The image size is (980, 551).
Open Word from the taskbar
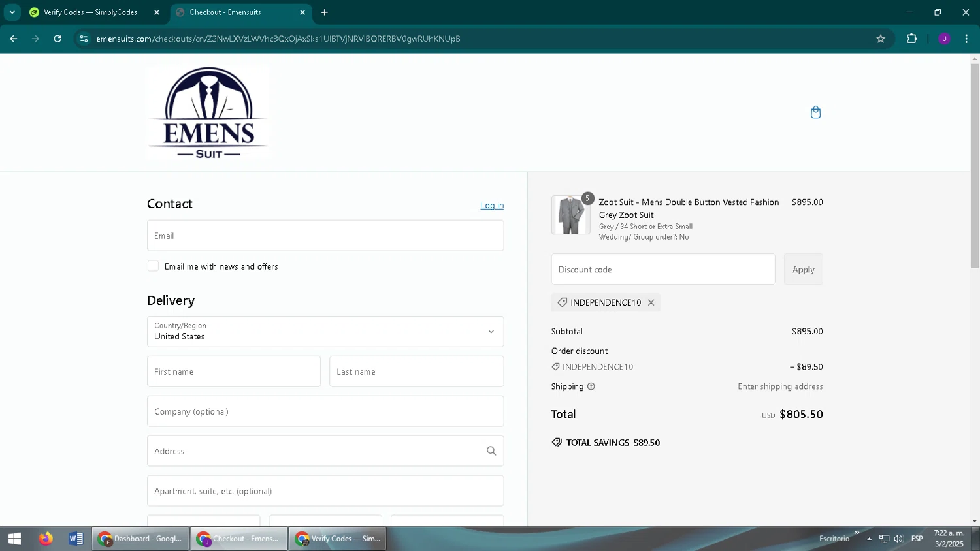(x=76, y=539)
